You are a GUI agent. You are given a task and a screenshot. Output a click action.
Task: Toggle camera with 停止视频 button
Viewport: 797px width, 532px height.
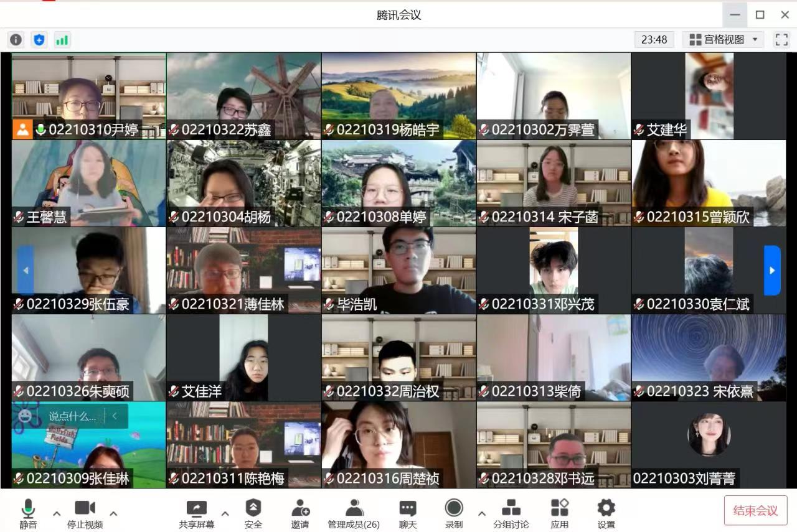(85, 514)
